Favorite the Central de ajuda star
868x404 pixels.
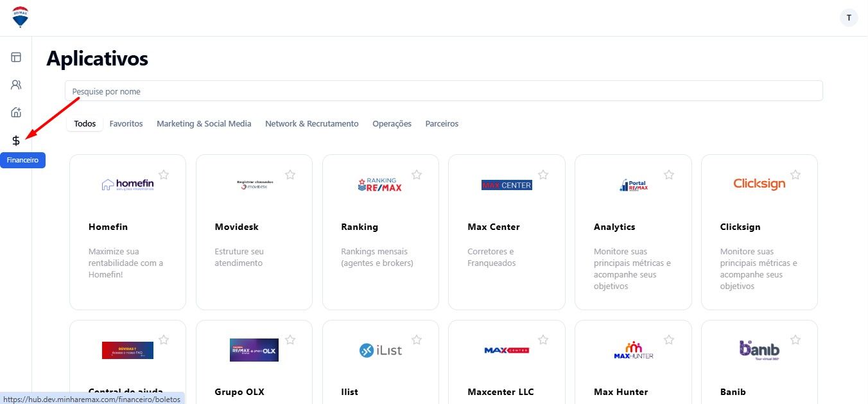coord(164,340)
